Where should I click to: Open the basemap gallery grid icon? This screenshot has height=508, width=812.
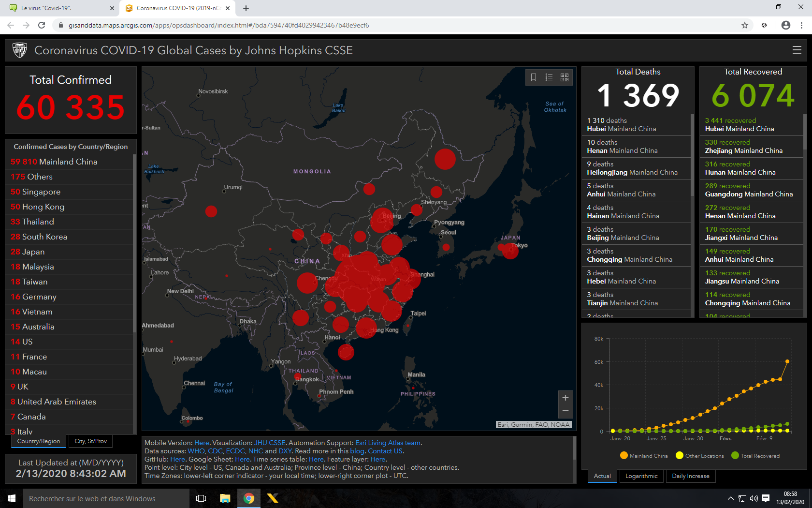(x=565, y=77)
